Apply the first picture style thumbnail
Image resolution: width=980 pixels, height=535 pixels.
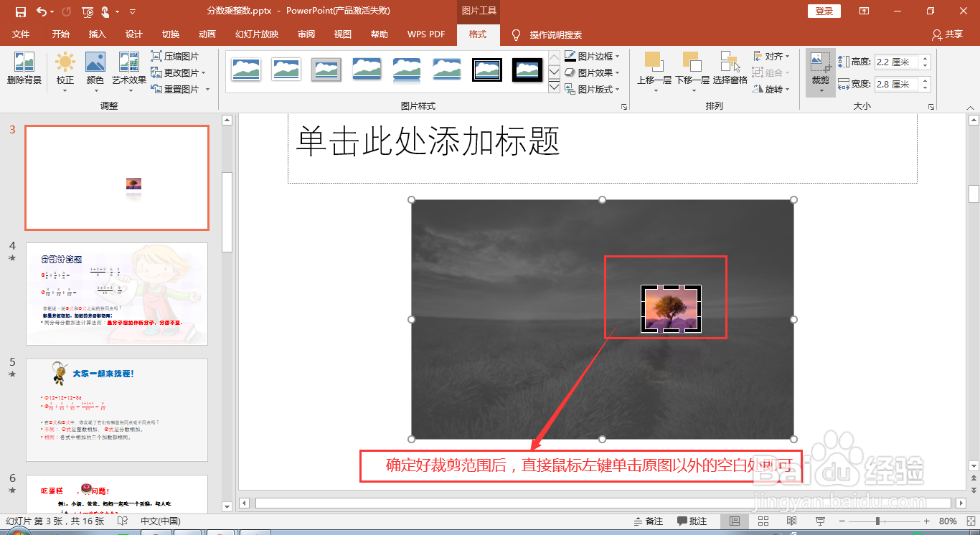pos(246,70)
